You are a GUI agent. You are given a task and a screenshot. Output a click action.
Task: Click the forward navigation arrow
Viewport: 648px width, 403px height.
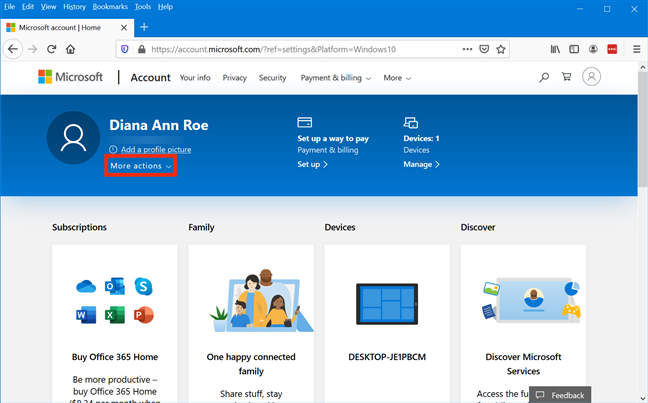[x=32, y=49]
